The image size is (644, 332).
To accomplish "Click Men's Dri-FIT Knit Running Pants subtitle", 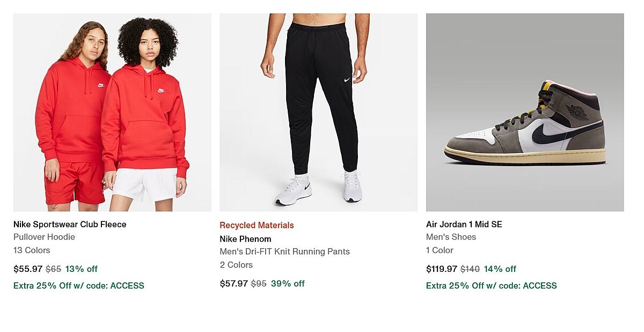I will [284, 251].
